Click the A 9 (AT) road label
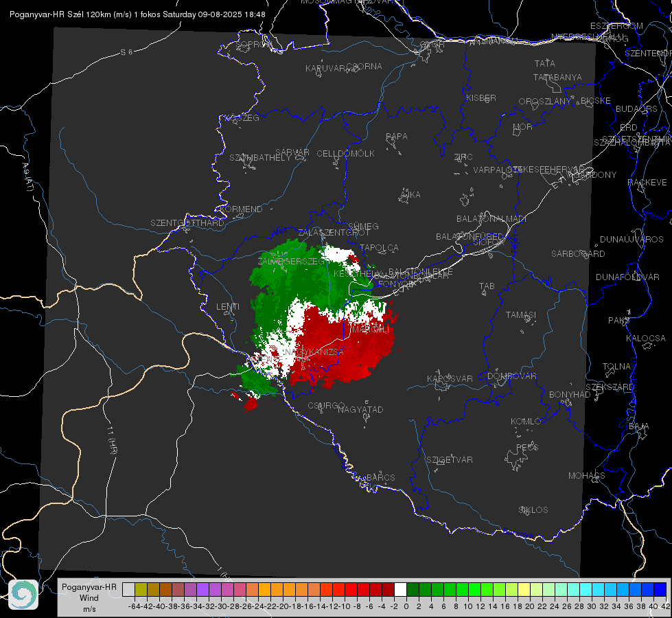 point(28,176)
